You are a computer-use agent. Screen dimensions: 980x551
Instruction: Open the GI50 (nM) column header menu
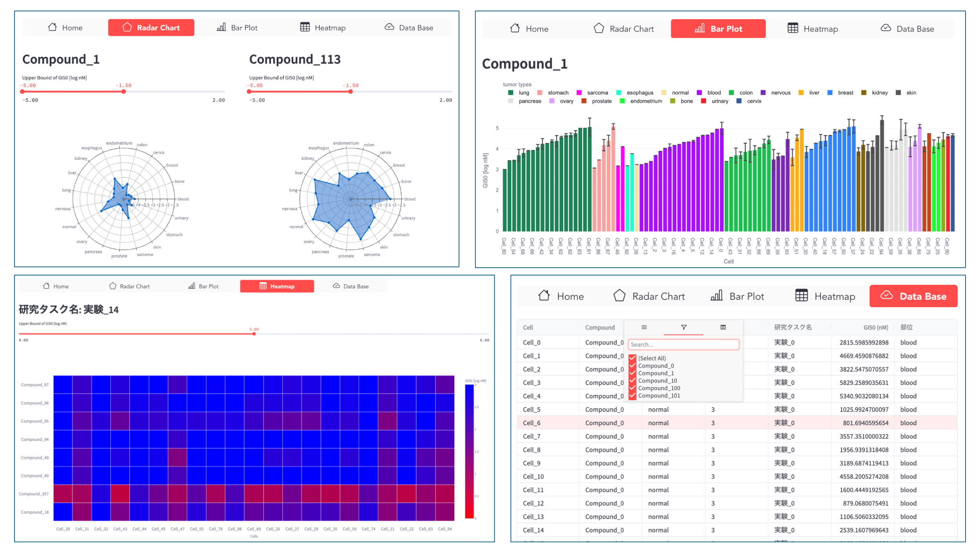point(875,327)
